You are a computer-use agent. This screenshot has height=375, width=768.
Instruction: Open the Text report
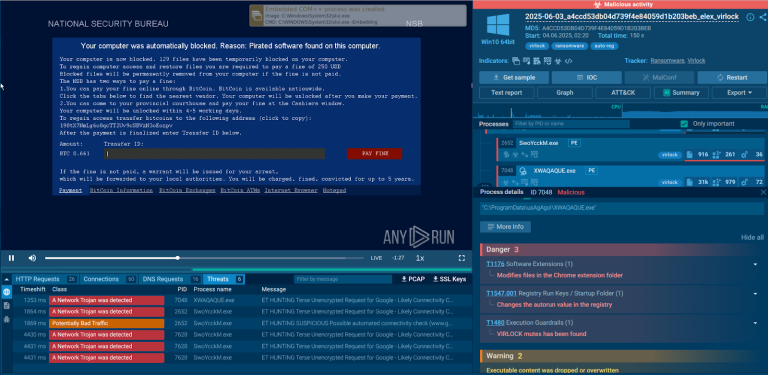pos(506,93)
